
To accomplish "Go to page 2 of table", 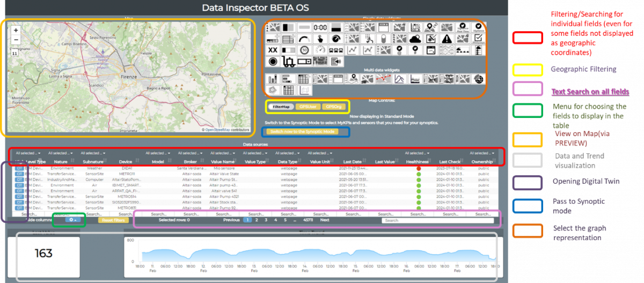I will (257, 220).
